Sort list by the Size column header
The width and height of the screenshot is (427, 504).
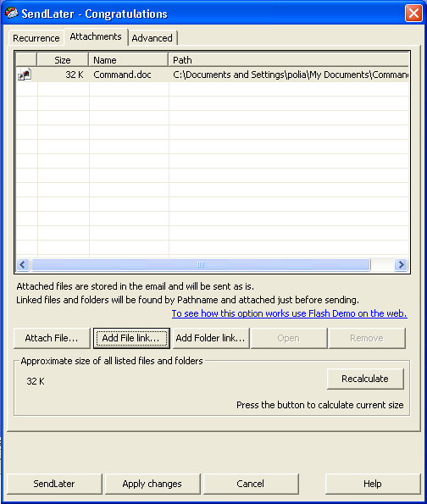63,60
